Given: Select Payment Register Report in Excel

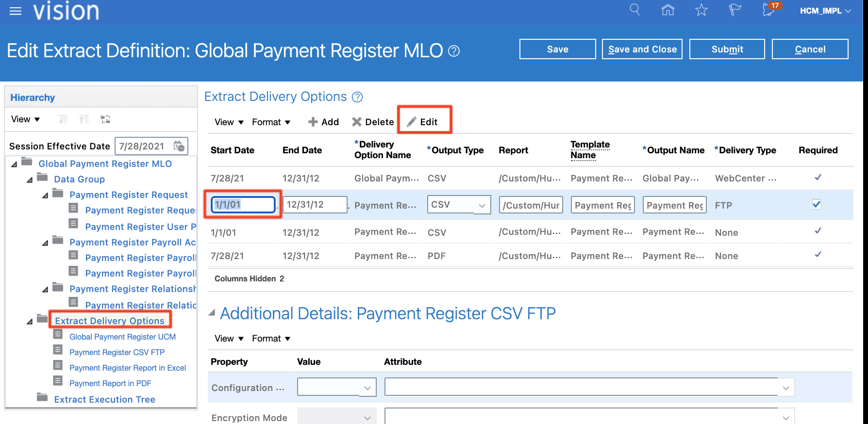Looking at the screenshot, I should 128,368.
